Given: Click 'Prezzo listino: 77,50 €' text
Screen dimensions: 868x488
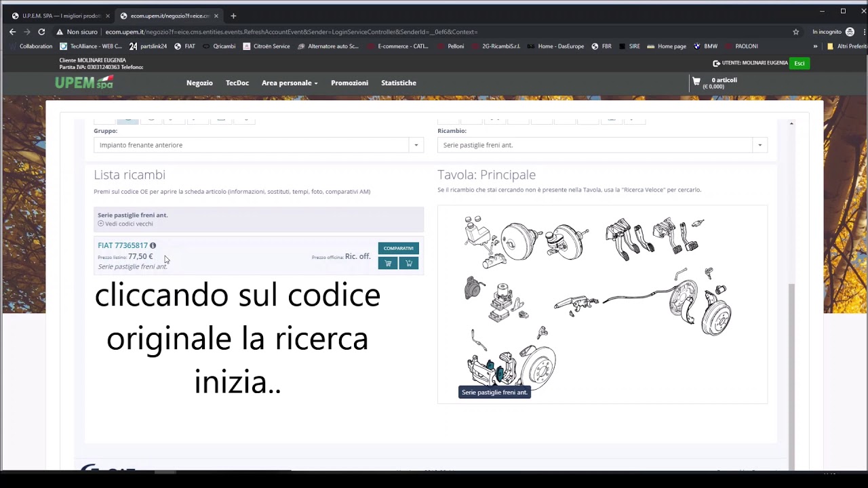Looking at the screenshot, I should click(125, 257).
